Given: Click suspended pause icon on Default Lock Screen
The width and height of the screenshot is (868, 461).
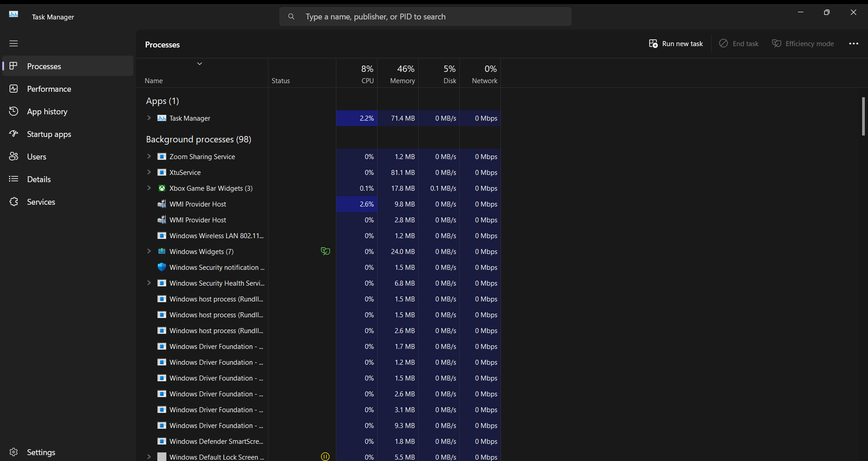Looking at the screenshot, I should (325, 456).
